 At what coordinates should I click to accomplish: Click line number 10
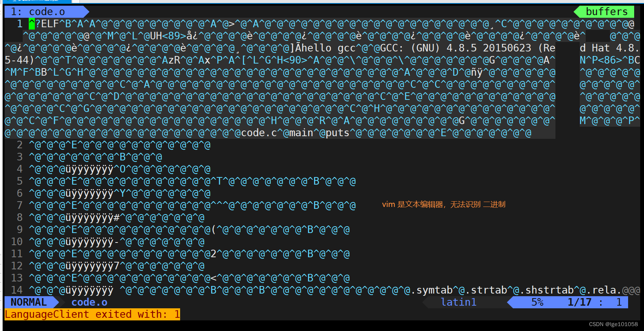tap(17, 242)
